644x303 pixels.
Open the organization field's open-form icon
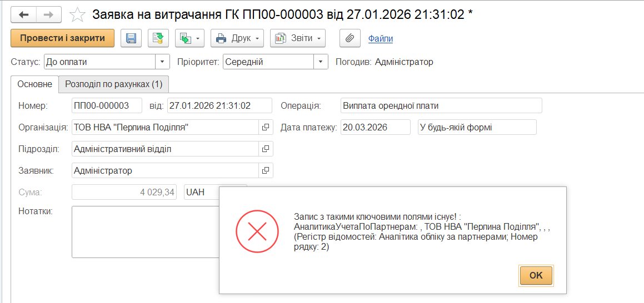pos(266,128)
